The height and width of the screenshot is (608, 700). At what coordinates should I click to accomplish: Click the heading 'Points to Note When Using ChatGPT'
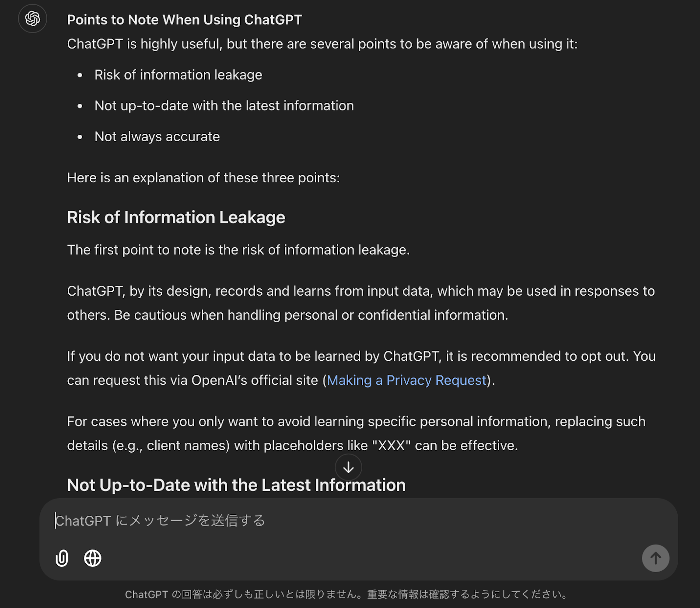point(185,20)
